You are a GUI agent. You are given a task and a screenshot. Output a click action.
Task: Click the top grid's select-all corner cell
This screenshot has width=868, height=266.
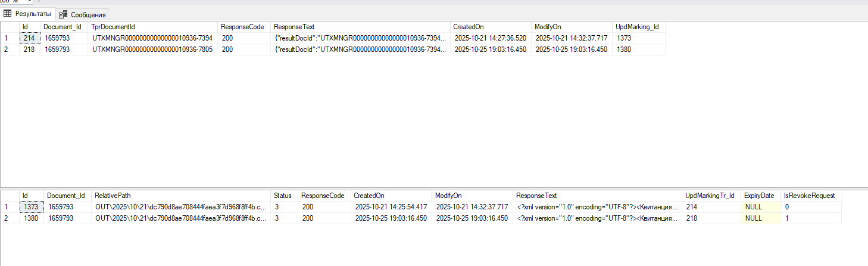(x=10, y=27)
